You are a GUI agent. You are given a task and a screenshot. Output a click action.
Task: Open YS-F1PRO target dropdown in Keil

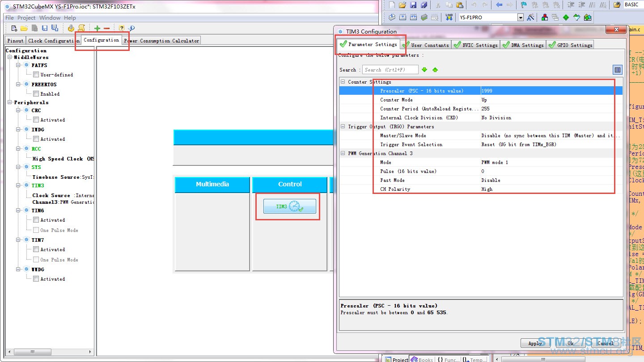pos(521,17)
